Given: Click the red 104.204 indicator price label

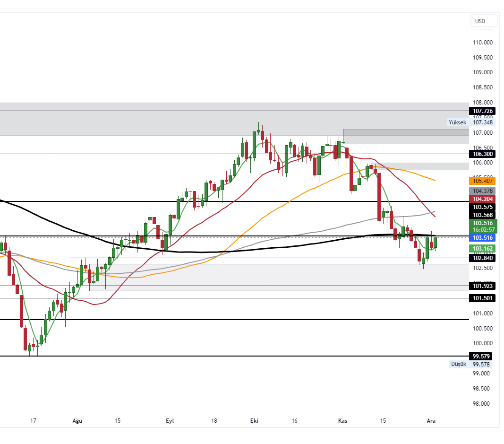Looking at the screenshot, I should (482, 199).
